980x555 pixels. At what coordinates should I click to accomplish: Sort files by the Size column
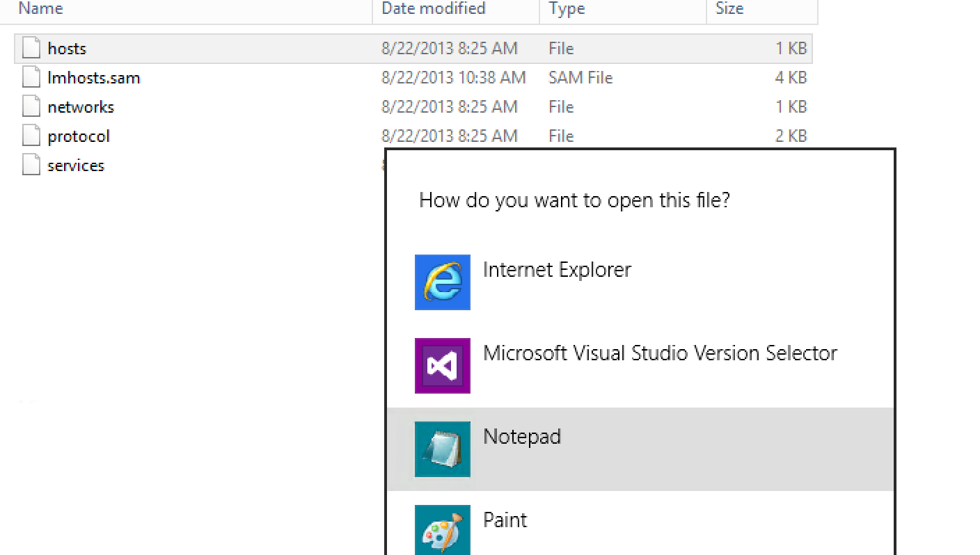(728, 9)
